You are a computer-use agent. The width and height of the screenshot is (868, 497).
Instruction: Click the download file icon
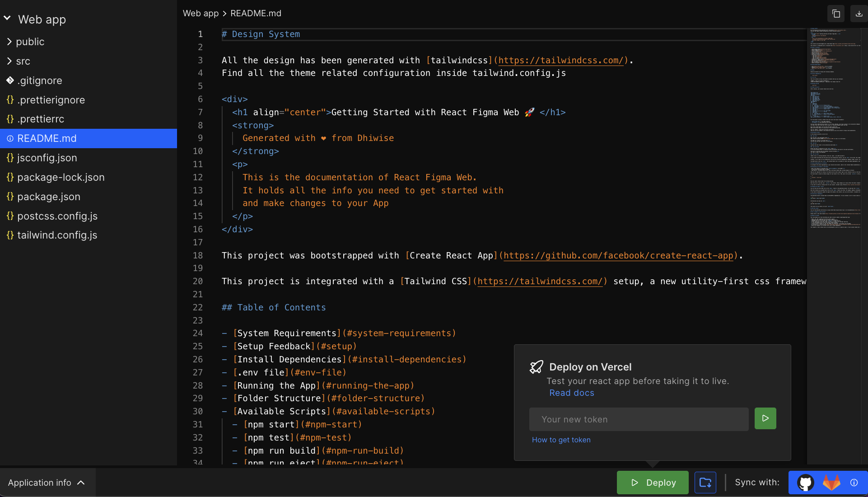(x=859, y=14)
